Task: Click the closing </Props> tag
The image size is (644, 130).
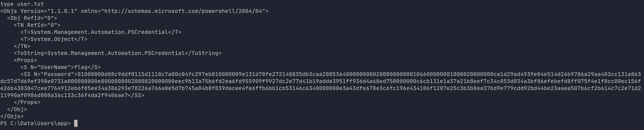Action: point(27,102)
